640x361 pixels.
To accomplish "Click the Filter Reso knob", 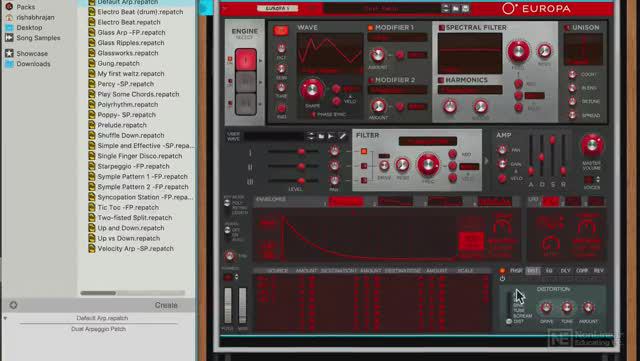I will [402, 165].
